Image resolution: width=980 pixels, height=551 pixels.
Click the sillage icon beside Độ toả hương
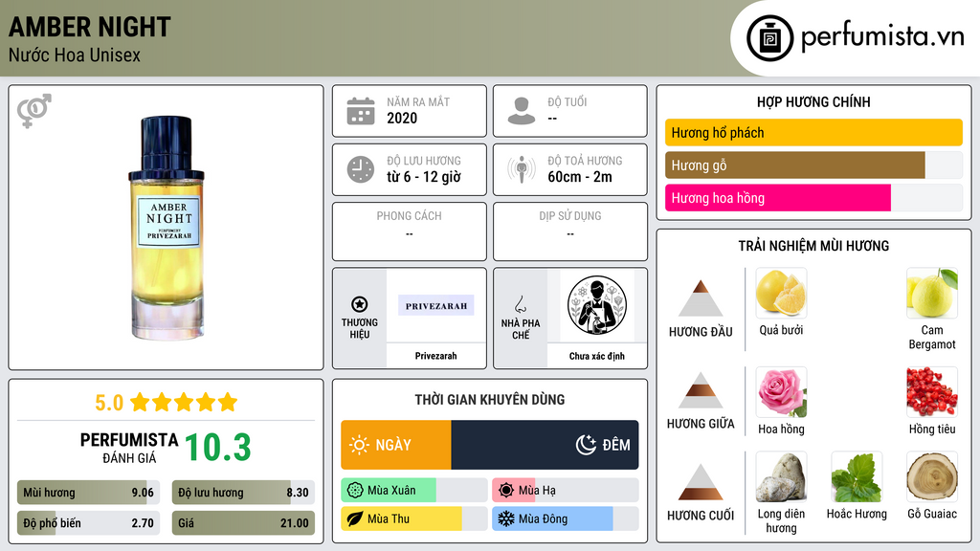[522, 169]
